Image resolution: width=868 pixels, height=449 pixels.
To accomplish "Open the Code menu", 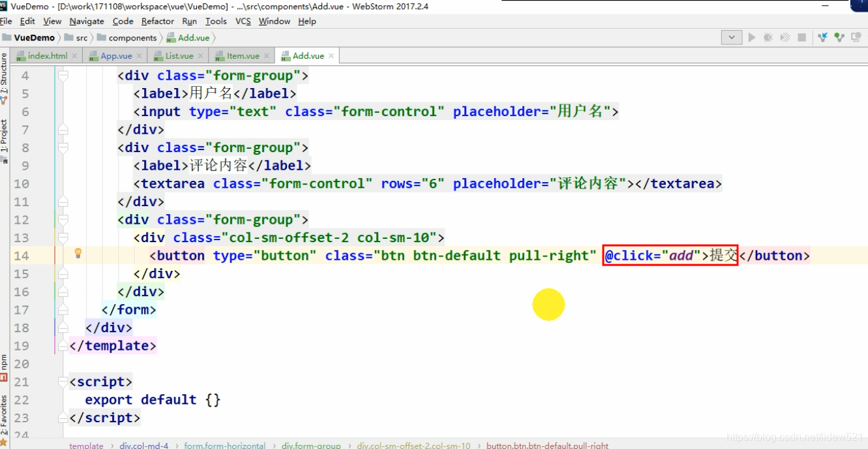I will [x=123, y=22].
